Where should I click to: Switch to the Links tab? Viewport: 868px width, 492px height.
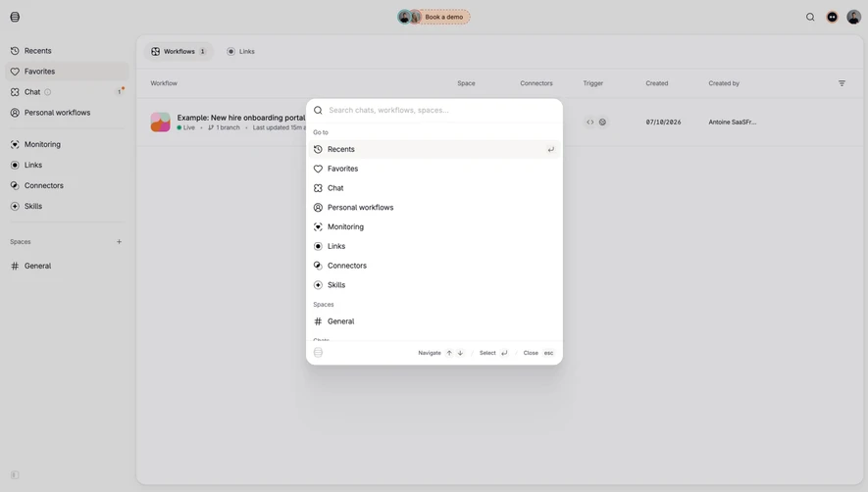click(x=241, y=52)
